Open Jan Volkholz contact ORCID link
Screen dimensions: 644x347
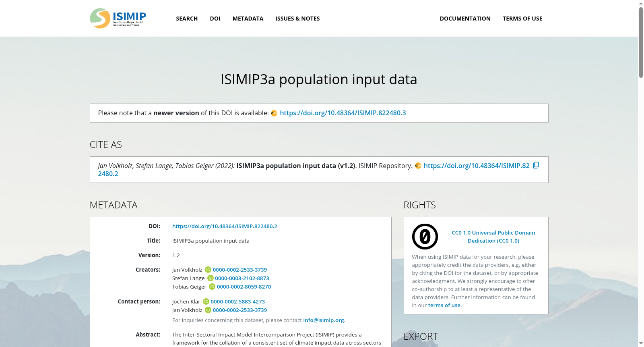(240, 310)
